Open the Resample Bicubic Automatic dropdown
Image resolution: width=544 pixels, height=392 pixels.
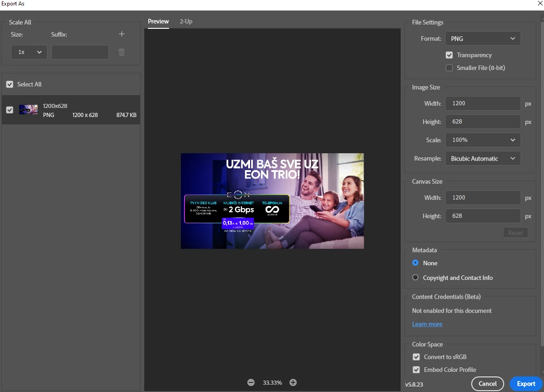[x=483, y=158]
